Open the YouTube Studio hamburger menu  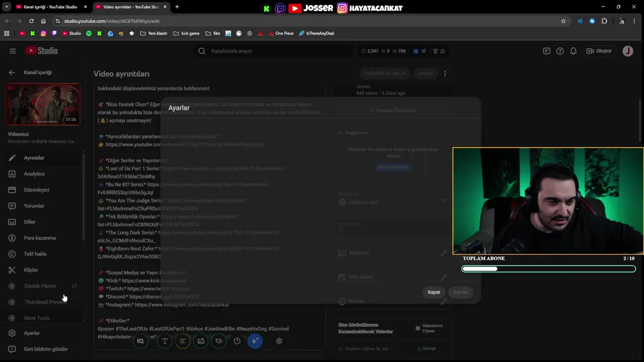13,51
